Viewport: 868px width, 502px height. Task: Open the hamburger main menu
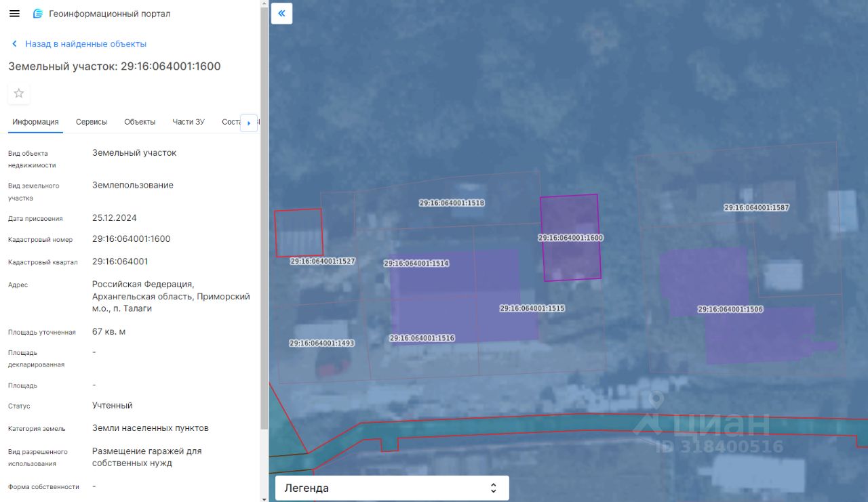(x=14, y=14)
